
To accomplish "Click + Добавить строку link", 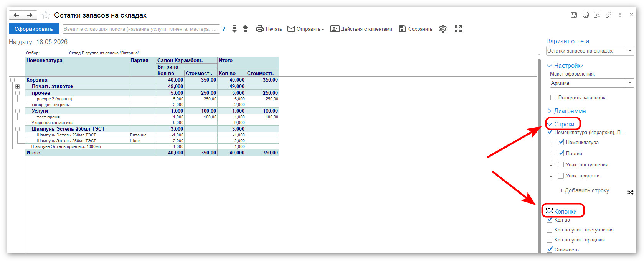I will pos(585,190).
